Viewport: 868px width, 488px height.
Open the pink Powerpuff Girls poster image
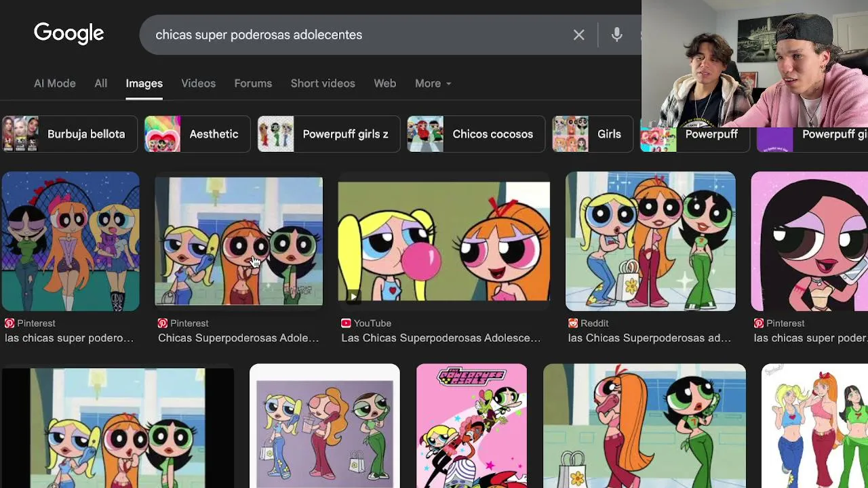(471, 426)
